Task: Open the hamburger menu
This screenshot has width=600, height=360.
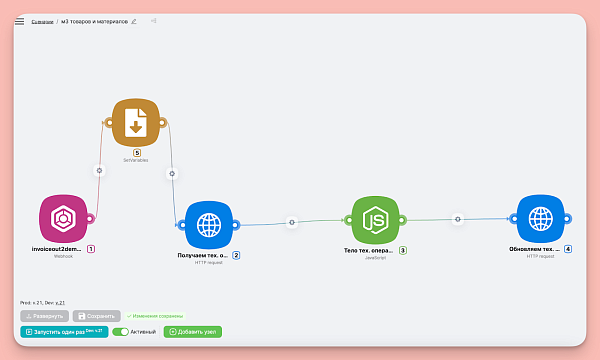Action: click(x=20, y=21)
